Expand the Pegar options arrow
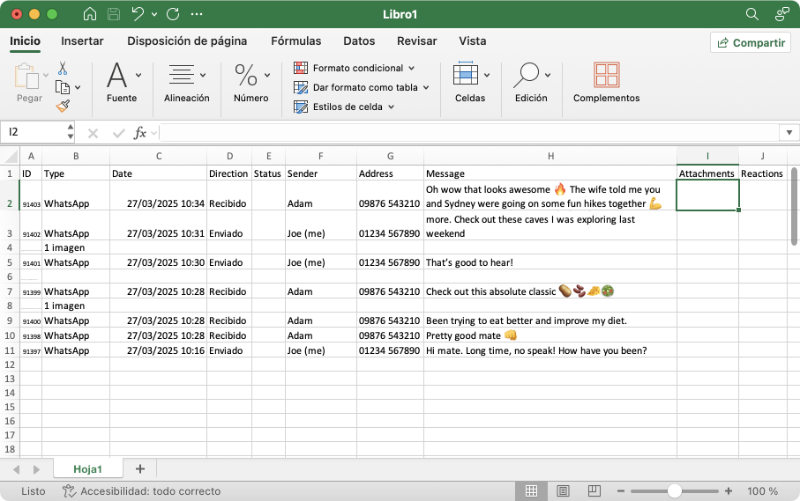 [x=45, y=76]
